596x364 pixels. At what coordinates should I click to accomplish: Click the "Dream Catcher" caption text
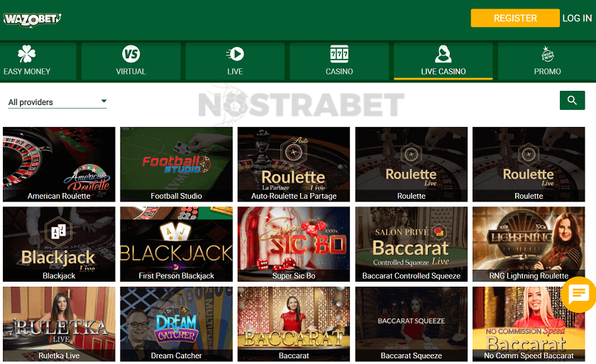tap(177, 355)
